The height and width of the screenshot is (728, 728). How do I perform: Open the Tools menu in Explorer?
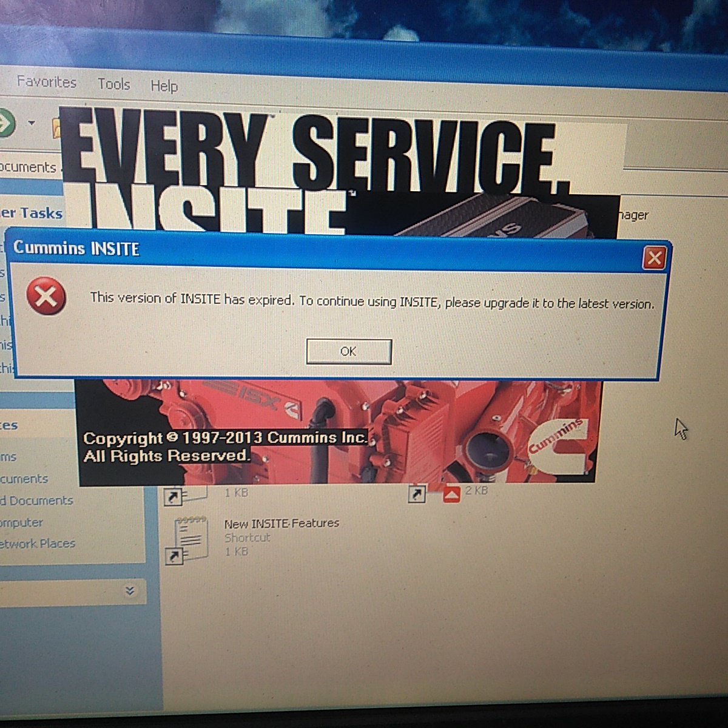(114, 84)
